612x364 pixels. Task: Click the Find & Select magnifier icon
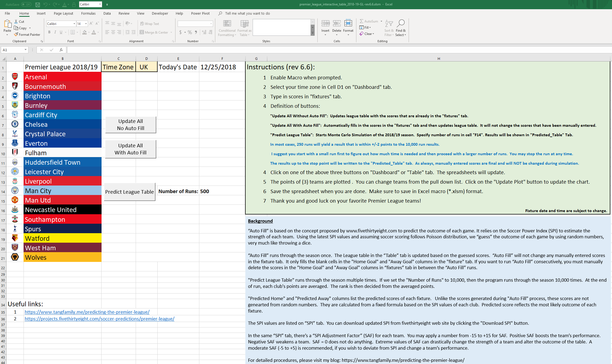(x=401, y=23)
